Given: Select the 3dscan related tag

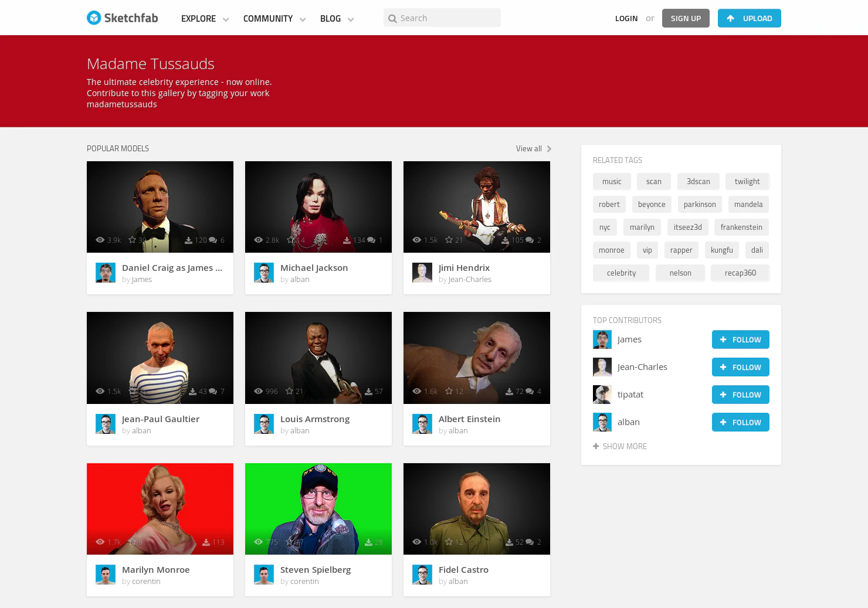Looking at the screenshot, I should [x=699, y=181].
